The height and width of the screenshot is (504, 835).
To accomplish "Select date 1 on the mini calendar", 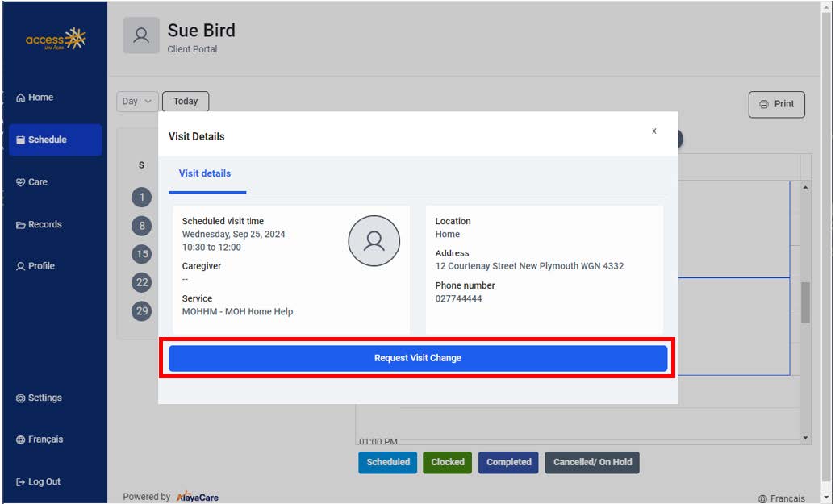I will click(x=142, y=198).
